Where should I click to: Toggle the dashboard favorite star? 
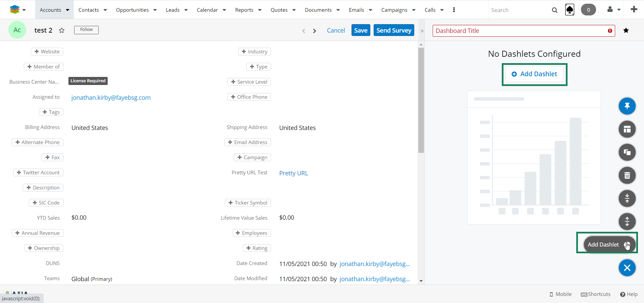click(626, 31)
